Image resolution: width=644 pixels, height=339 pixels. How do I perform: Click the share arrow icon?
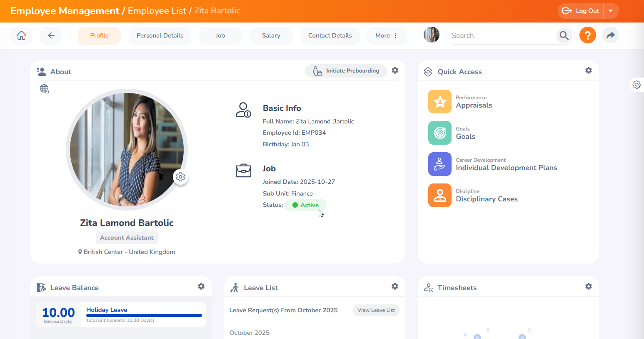(610, 35)
